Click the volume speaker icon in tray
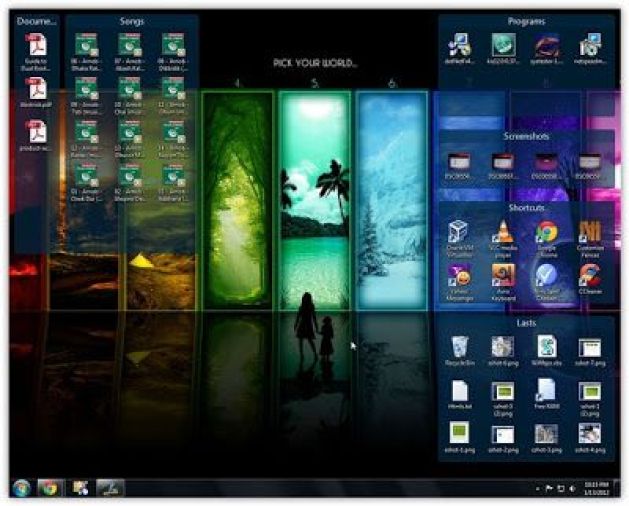The width and height of the screenshot is (629, 506). [x=572, y=488]
